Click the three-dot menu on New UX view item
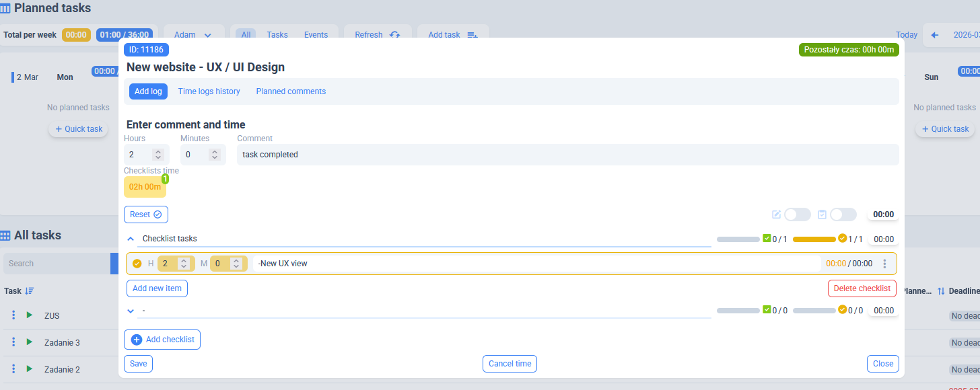Screen dimensions: 980x390 click(x=884, y=264)
